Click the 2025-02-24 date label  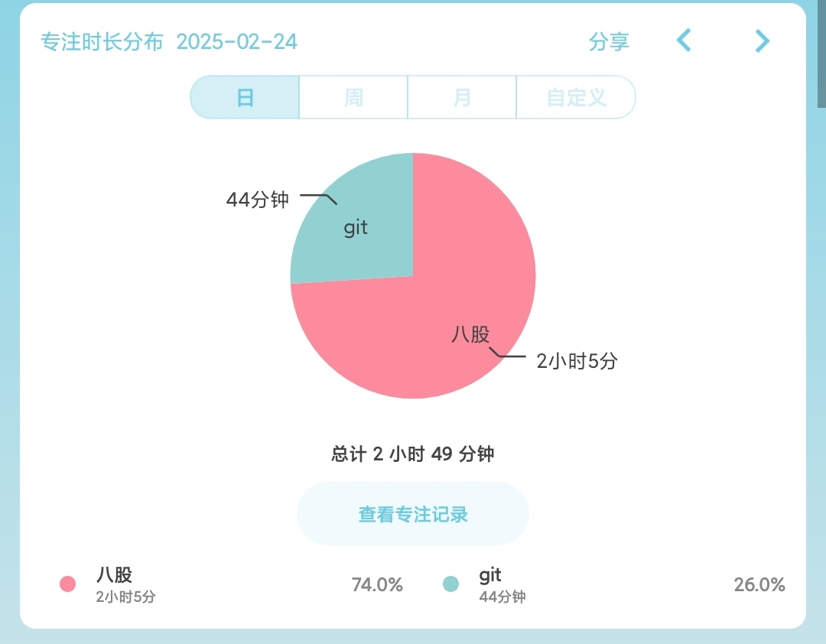coord(237,42)
